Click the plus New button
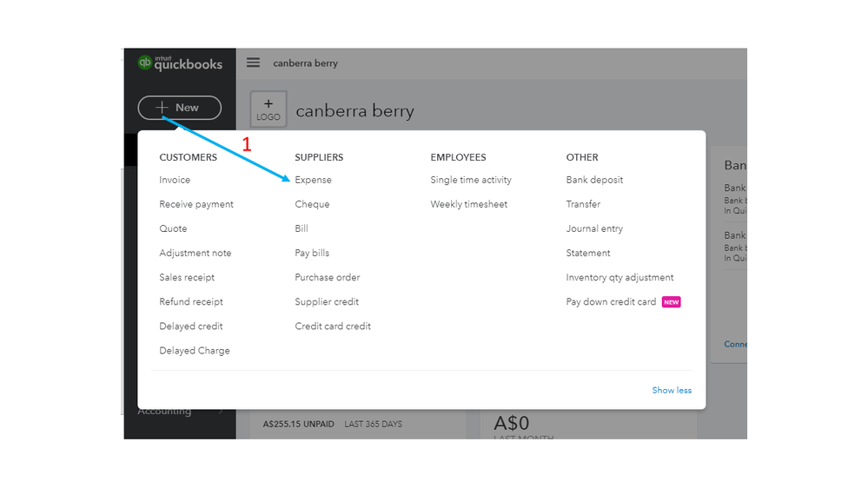The image size is (868, 488). point(179,108)
